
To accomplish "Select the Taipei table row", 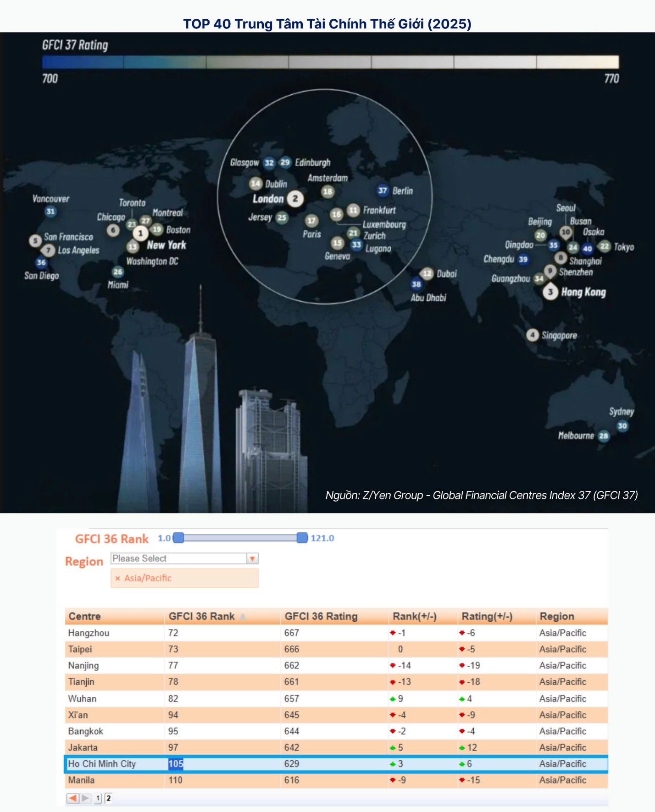I will [x=337, y=649].
